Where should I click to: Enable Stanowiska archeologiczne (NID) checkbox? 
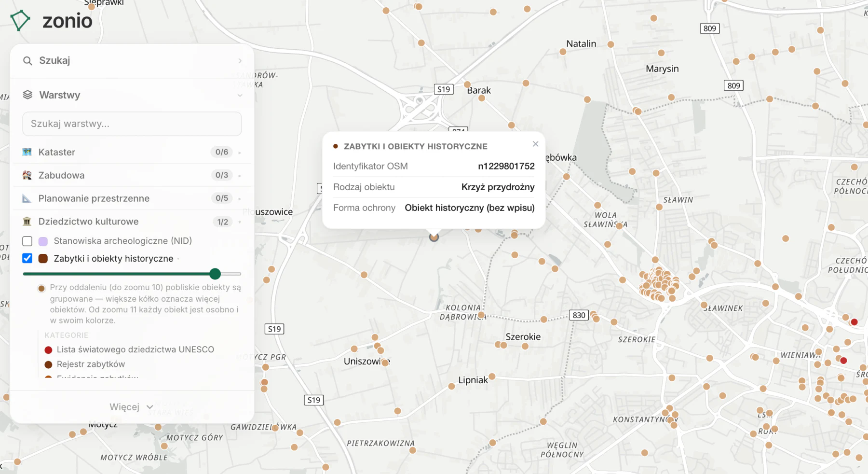27,241
